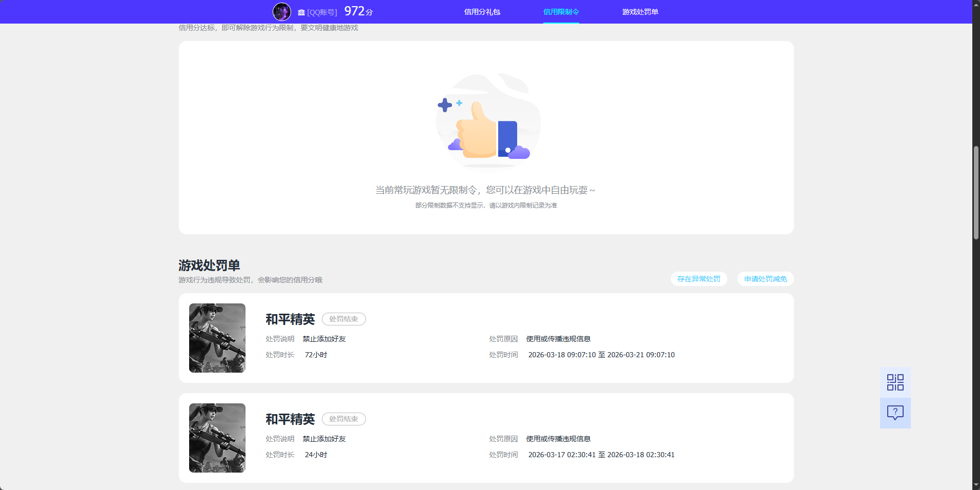Open 和平精英 thumbnail for the 72小时 penalty

(x=217, y=338)
